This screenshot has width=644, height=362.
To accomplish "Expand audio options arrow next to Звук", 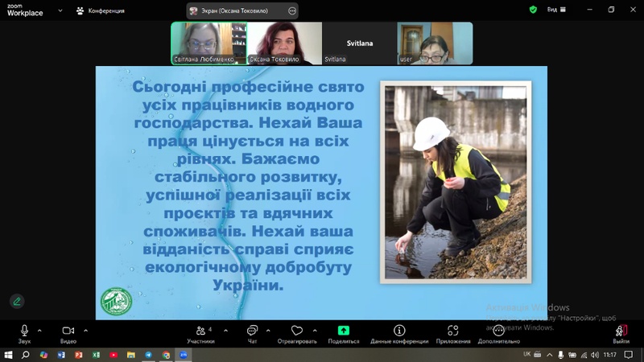I will pyautogui.click(x=39, y=331).
